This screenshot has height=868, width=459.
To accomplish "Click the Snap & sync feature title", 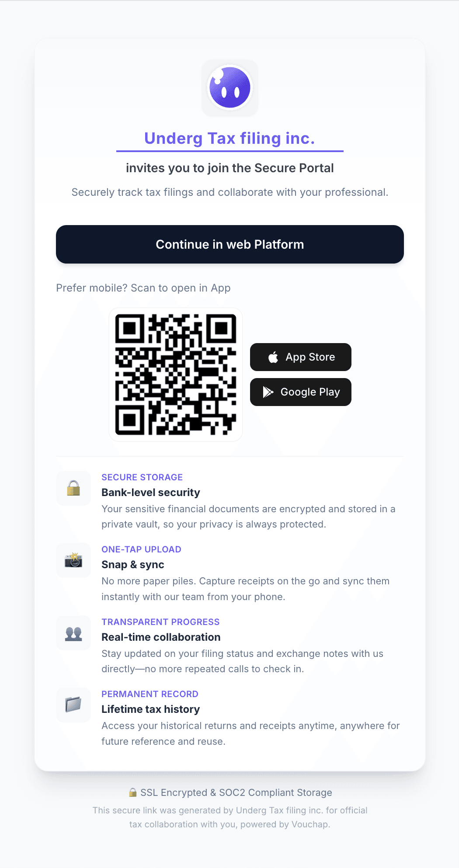I will click(x=132, y=565).
